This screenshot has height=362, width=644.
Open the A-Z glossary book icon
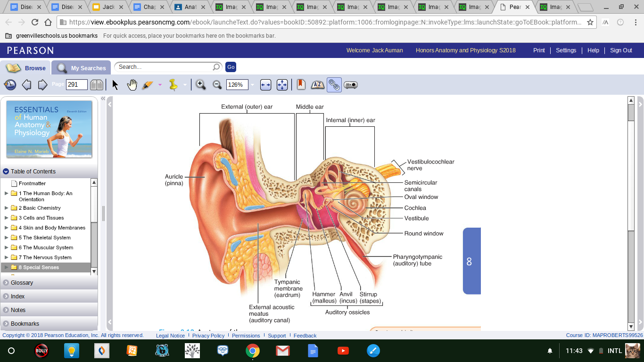[x=318, y=85]
